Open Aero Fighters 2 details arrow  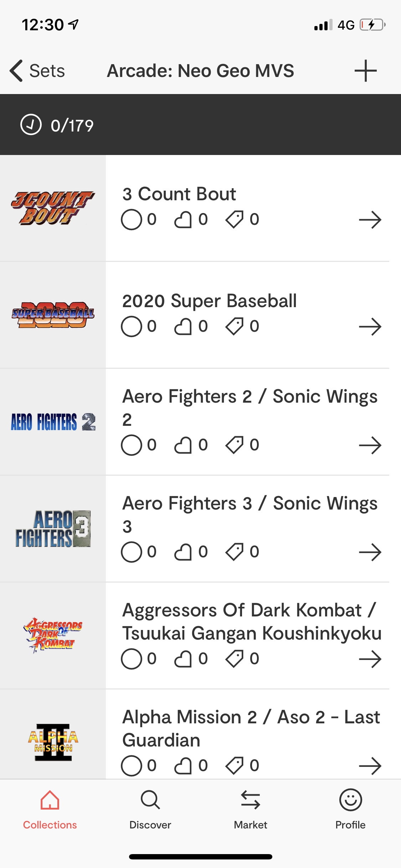[370, 445]
